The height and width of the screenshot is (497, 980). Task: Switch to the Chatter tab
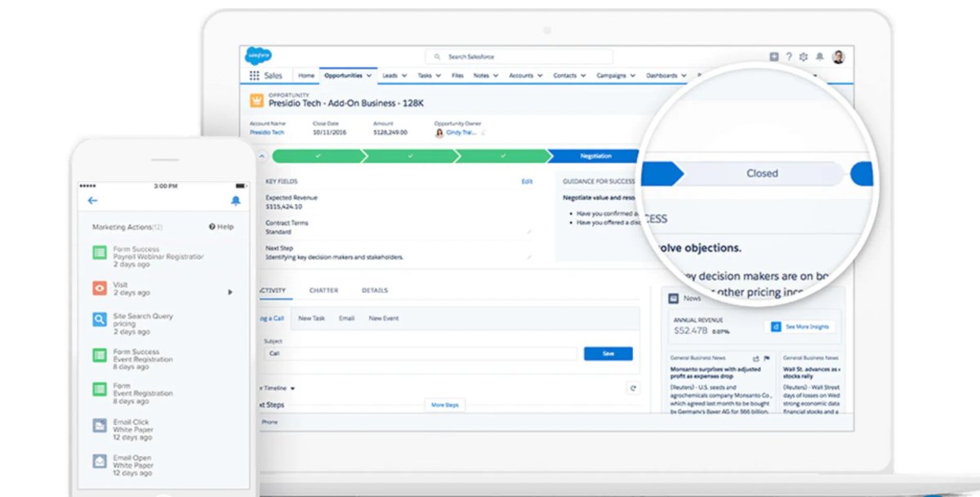pyautogui.click(x=323, y=291)
